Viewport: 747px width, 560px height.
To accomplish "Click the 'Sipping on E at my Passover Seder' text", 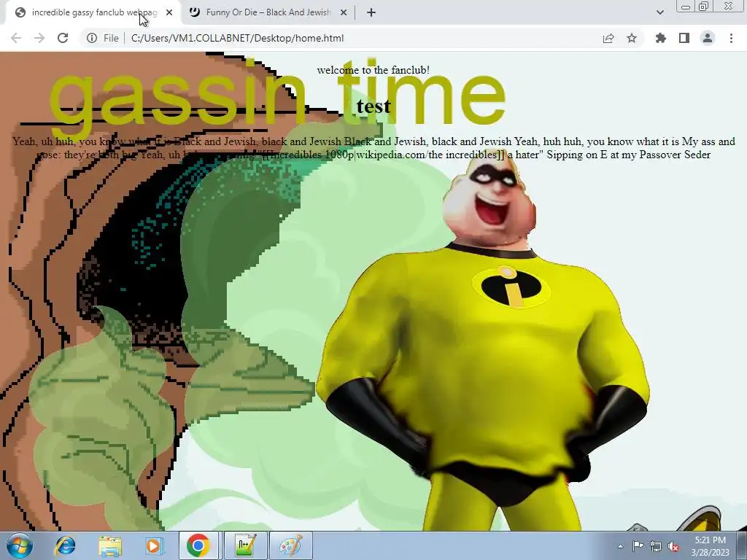I will (x=628, y=155).
